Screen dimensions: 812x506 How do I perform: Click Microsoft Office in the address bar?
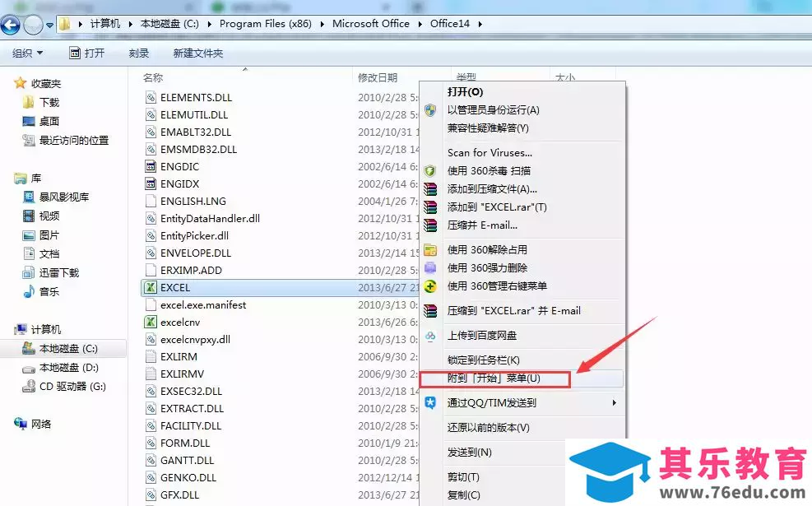pyautogui.click(x=371, y=24)
